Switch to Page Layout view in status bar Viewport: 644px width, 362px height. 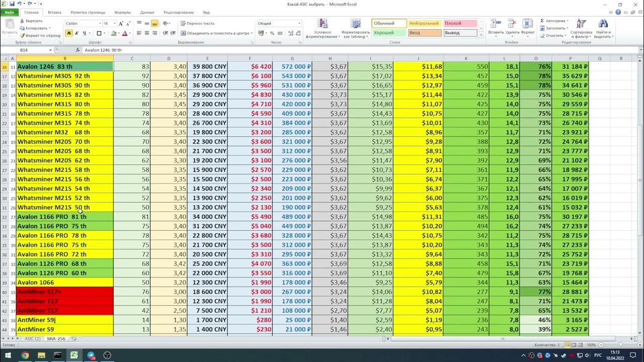(x=574, y=345)
